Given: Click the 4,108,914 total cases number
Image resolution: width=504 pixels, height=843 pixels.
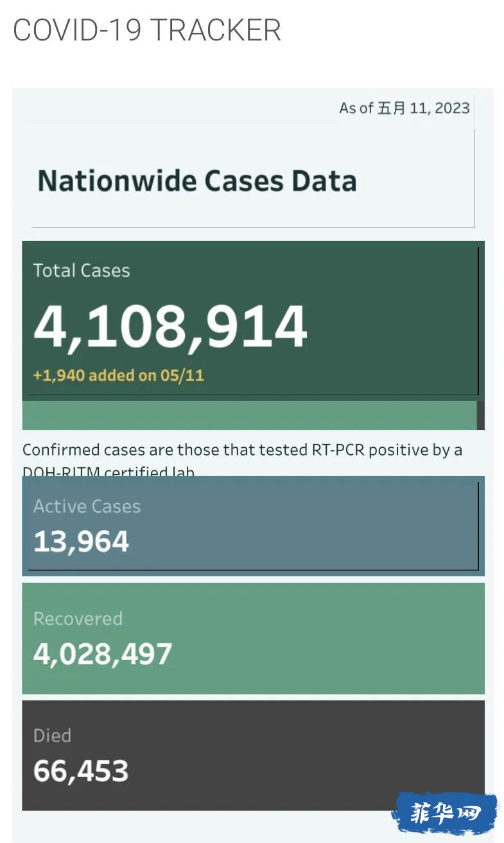Looking at the screenshot, I should coord(170,326).
